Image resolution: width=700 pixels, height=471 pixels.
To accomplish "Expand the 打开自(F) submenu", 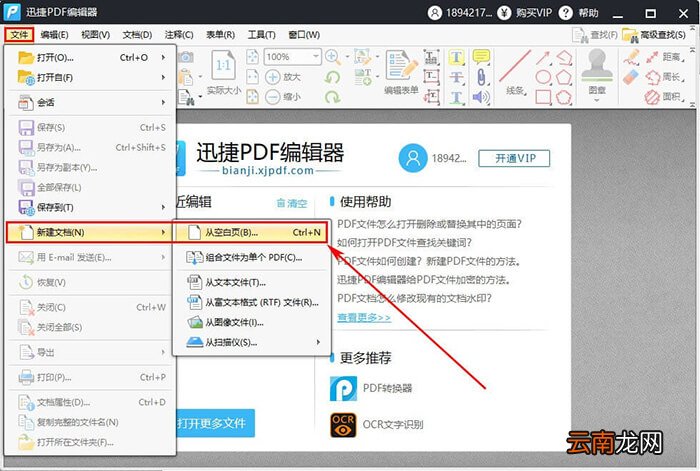I will (163, 77).
